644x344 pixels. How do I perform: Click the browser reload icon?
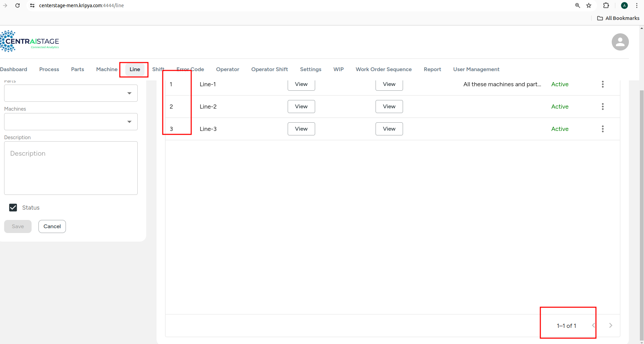[x=18, y=5]
